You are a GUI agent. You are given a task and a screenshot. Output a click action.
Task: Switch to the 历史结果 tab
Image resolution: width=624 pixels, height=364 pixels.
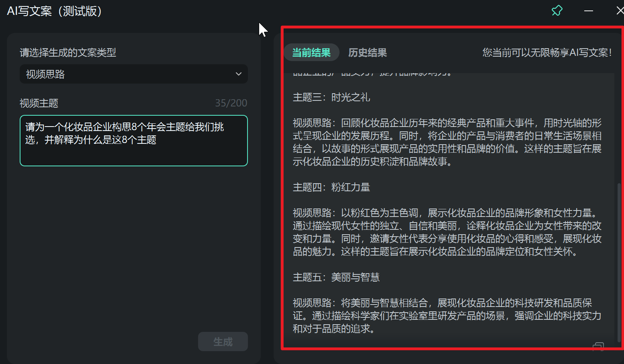tap(367, 52)
